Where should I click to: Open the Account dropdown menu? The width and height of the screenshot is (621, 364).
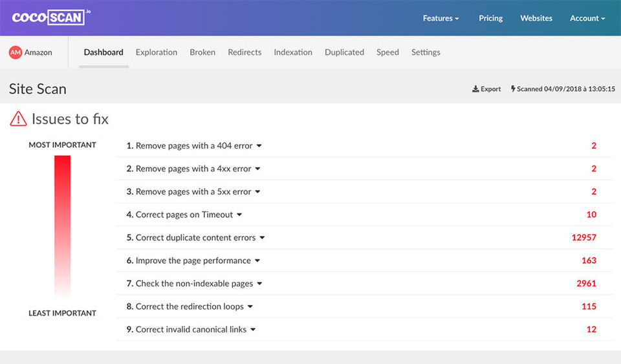[587, 18]
